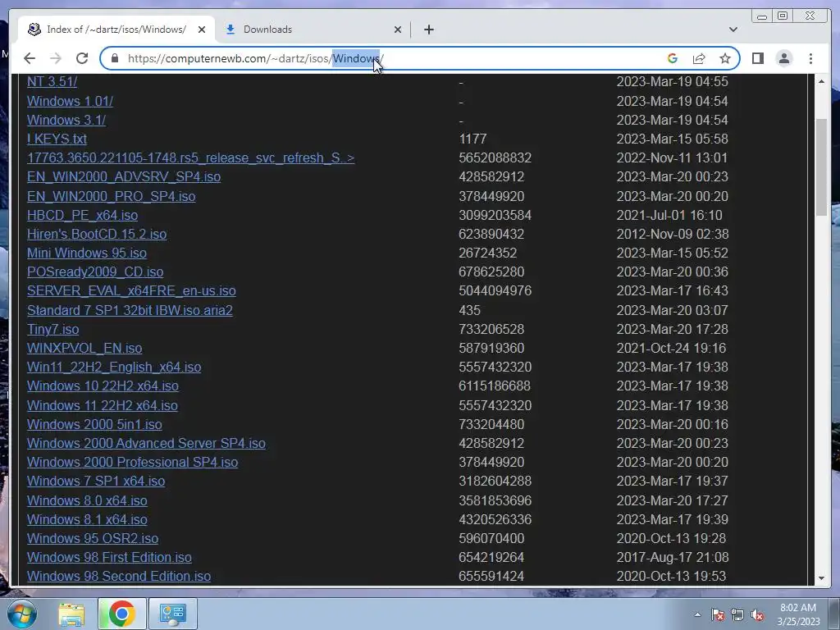Show hidden tray icons arrow

pyautogui.click(x=697, y=614)
